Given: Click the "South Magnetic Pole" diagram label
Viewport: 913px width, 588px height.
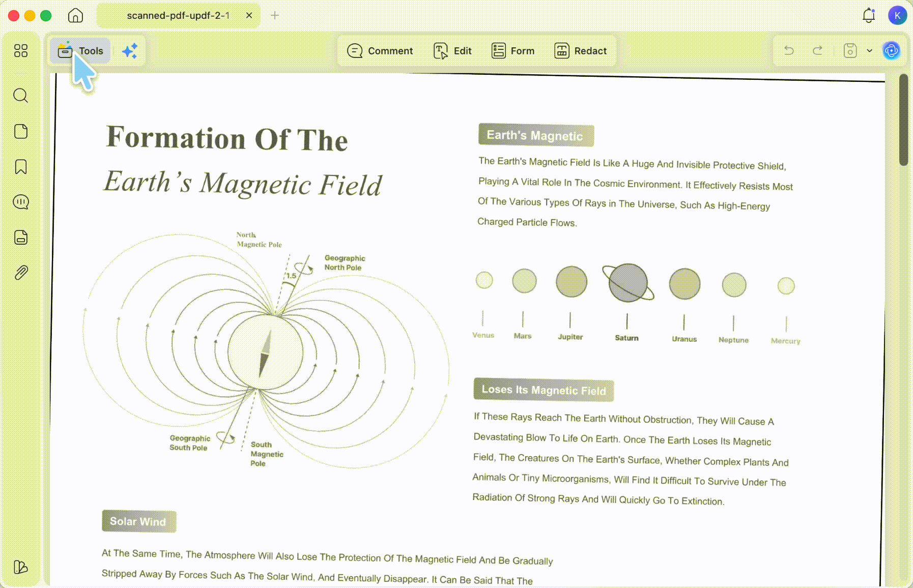Looking at the screenshot, I should point(267,454).
